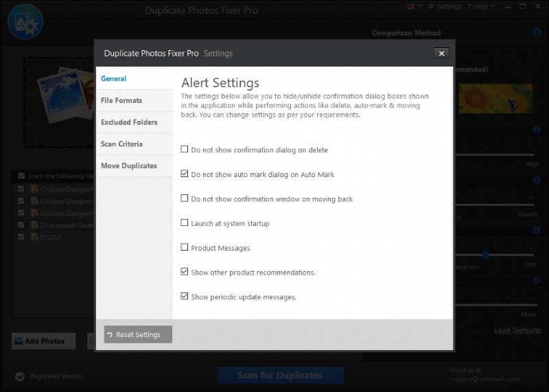Viewport: 549px width, 392px height.
Task: Click the support@systweak.com email link
Action: [484, 379]
